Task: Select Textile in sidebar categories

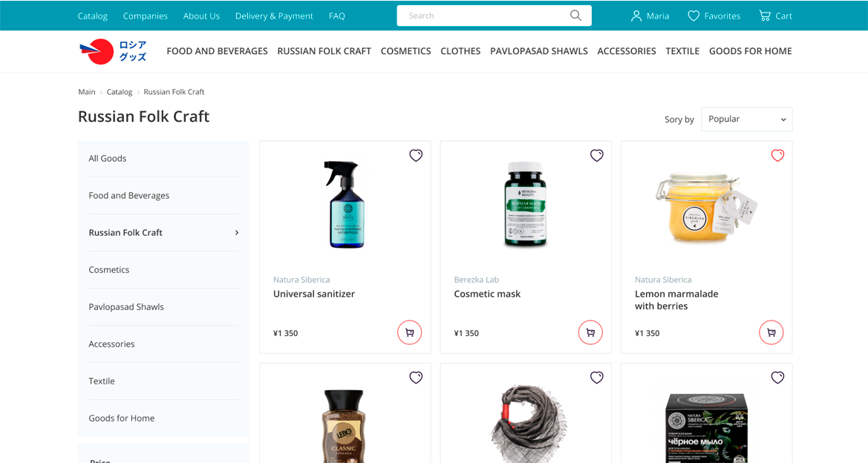Action: point(102,381)
